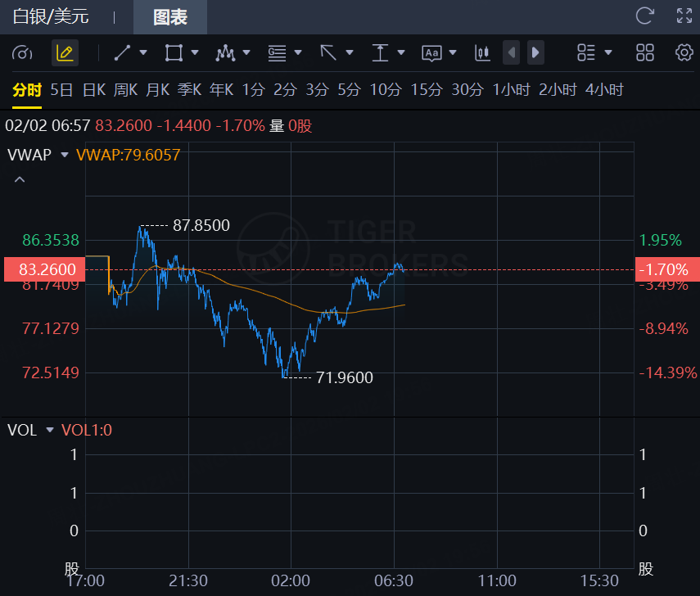Open the 图表 tab
The width and height of the screenshot is (700, 596).
point(170,16)
